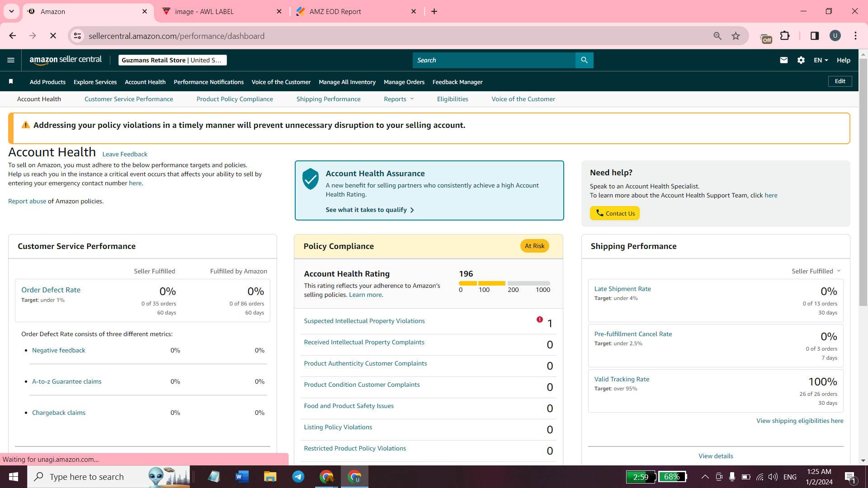Open the Chrome profile avatar U
868x488 pixels.
click(x=835, y=36)
